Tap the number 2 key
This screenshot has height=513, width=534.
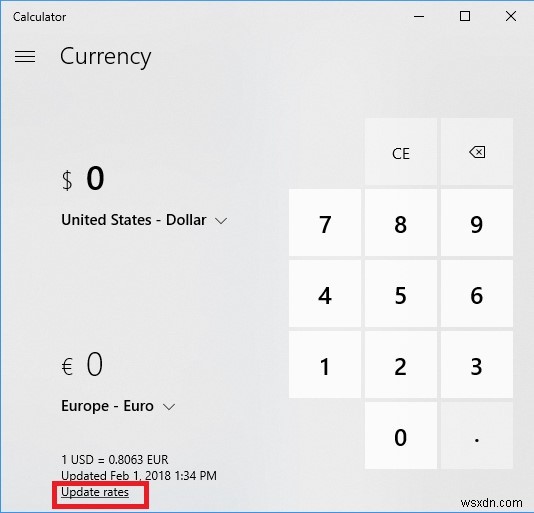pyautogui.click(x=401, y=364)
